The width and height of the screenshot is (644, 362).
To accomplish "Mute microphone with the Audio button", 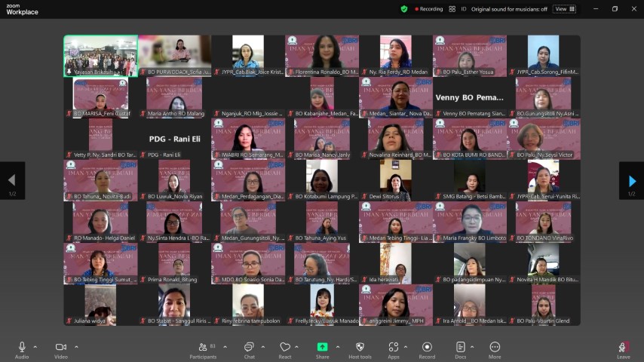I will coord(22,348).
